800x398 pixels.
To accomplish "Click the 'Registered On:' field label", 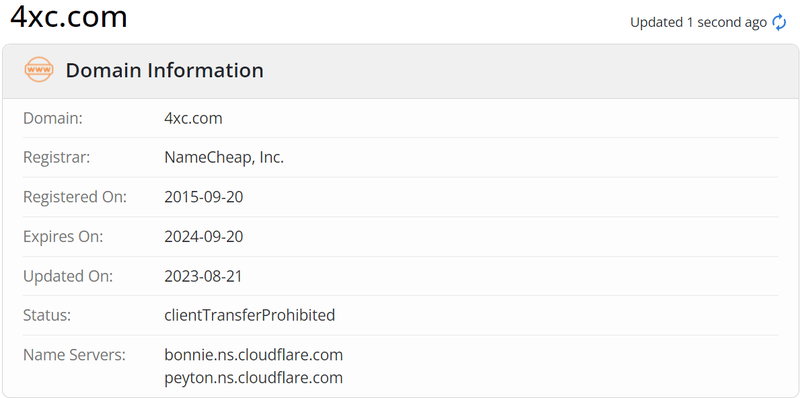I will (75, 197).
